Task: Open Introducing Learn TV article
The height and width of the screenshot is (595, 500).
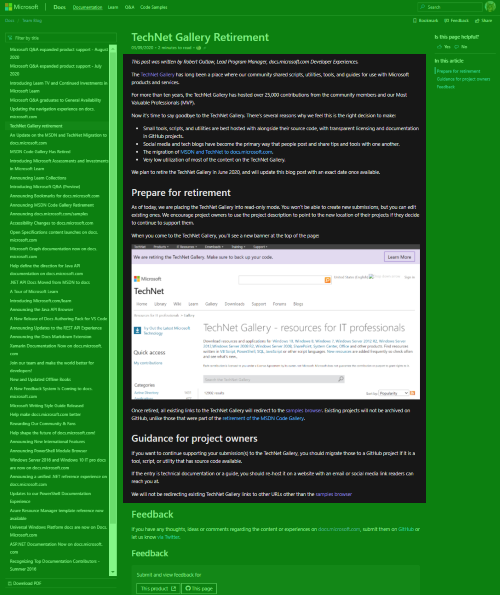Action: 58,87
